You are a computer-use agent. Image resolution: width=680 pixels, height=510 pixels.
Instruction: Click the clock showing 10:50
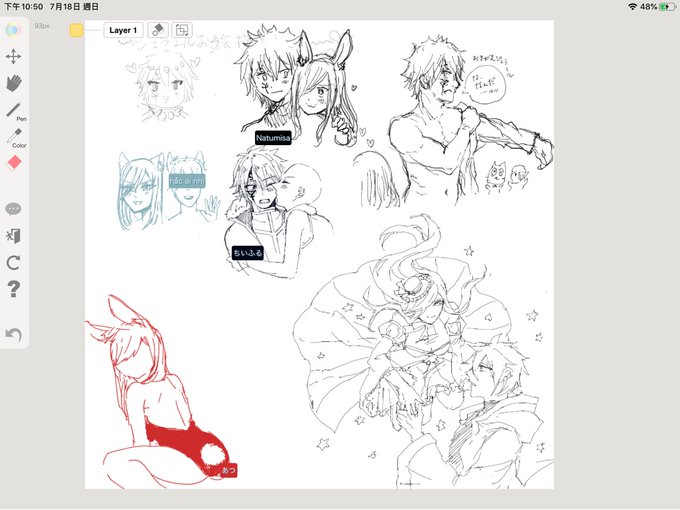pyautogui.click(x=23, y=7)
